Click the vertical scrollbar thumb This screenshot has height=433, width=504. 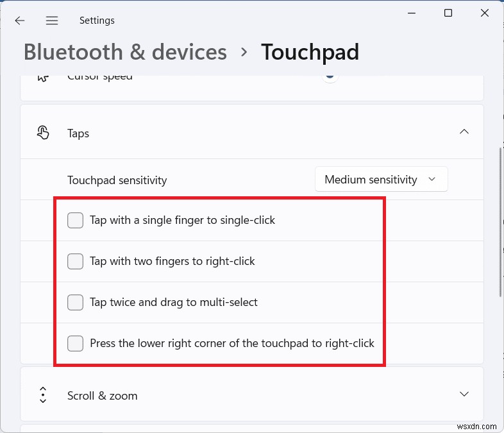click(500, 221)
